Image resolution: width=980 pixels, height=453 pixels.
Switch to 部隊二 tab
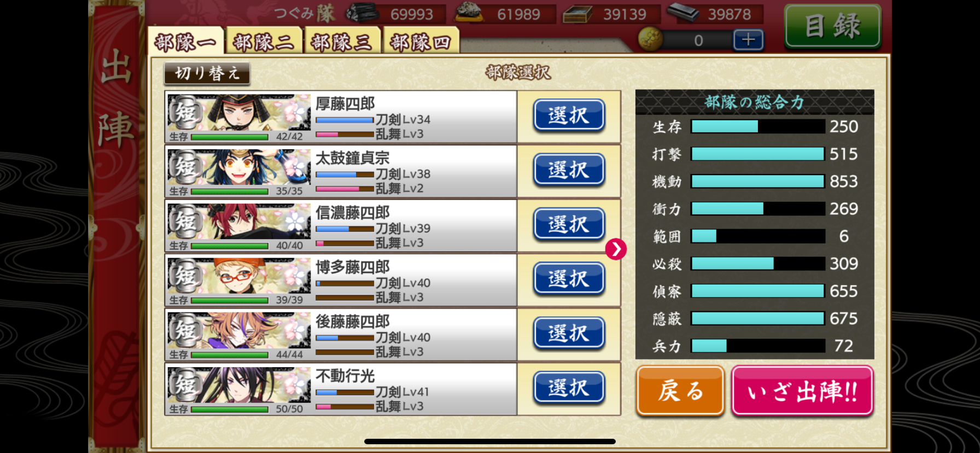264,41
